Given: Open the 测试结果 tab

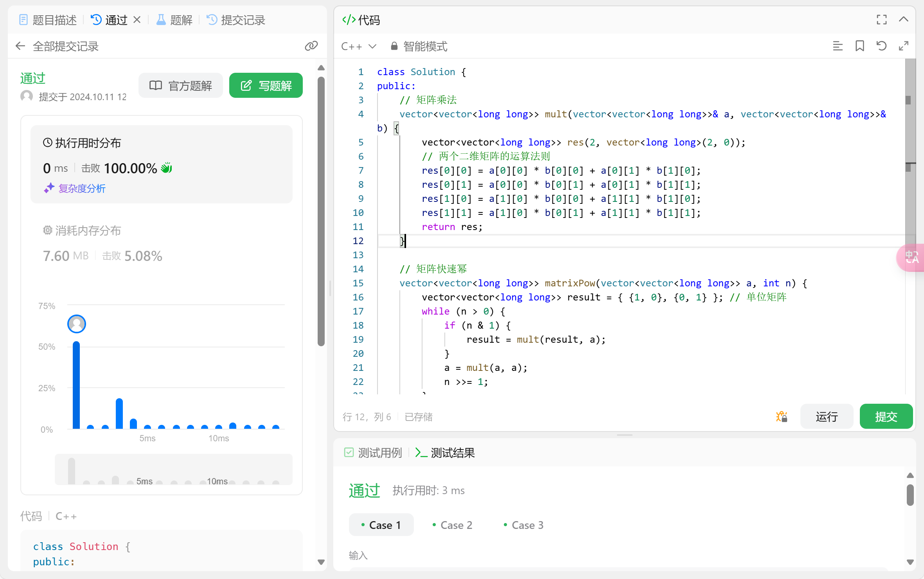Looking at the screenshot, I should pyautogui.click(x=445, y=453).
